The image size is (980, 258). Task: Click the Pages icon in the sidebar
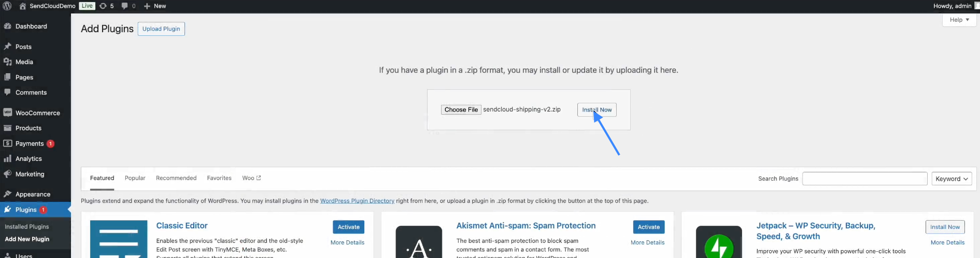pyautogui.click(x=8, y=77)
